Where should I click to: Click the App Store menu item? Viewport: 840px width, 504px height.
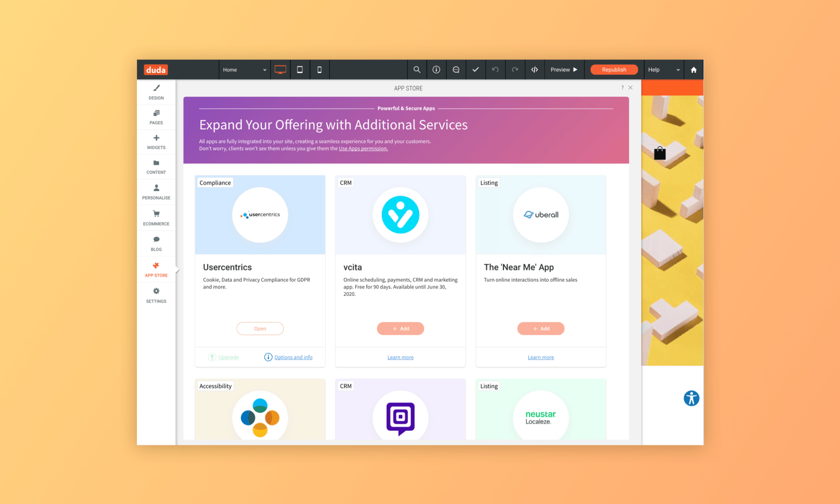coord(155,269)
